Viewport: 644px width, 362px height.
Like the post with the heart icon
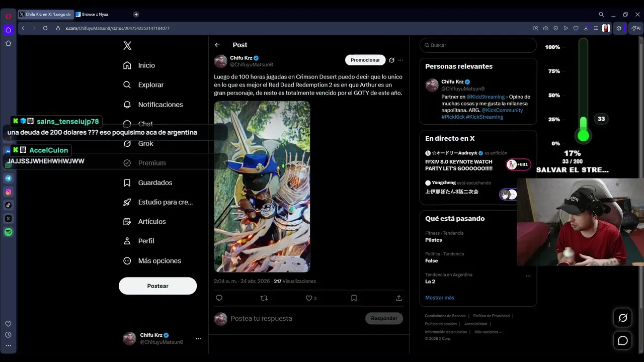pyautogui.click(x=309, y=298)
